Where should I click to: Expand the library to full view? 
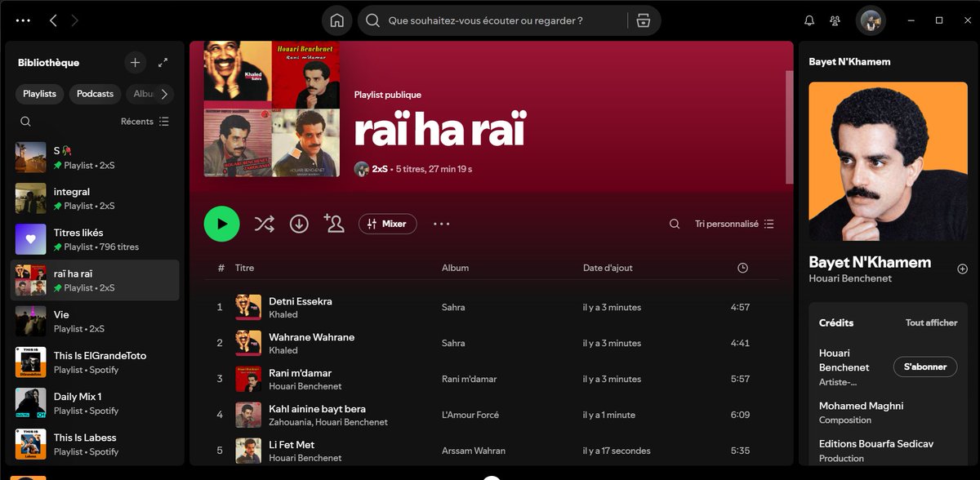(x=163, y=63)
